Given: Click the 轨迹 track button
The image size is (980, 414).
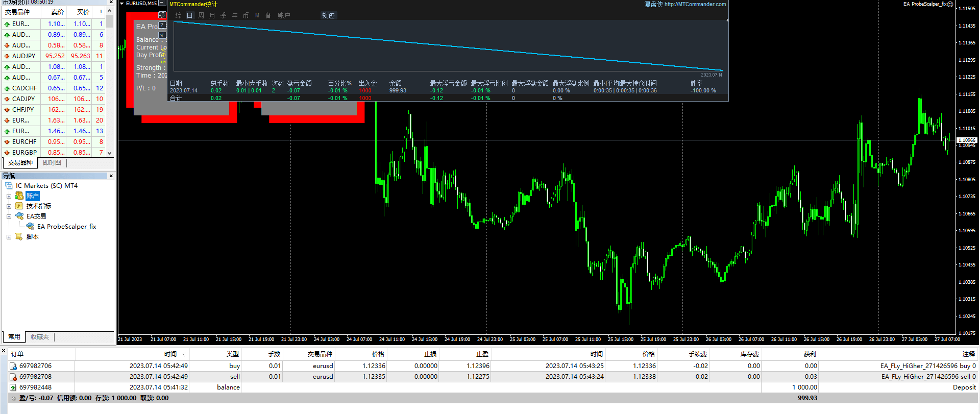Looking at the screenshot, I should pos(328,15).
